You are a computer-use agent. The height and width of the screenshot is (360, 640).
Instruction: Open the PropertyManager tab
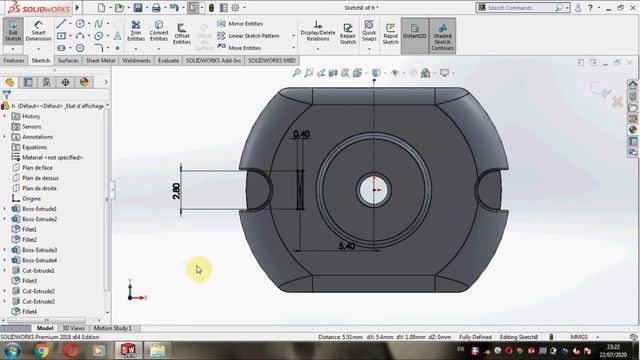click(28, 82)
